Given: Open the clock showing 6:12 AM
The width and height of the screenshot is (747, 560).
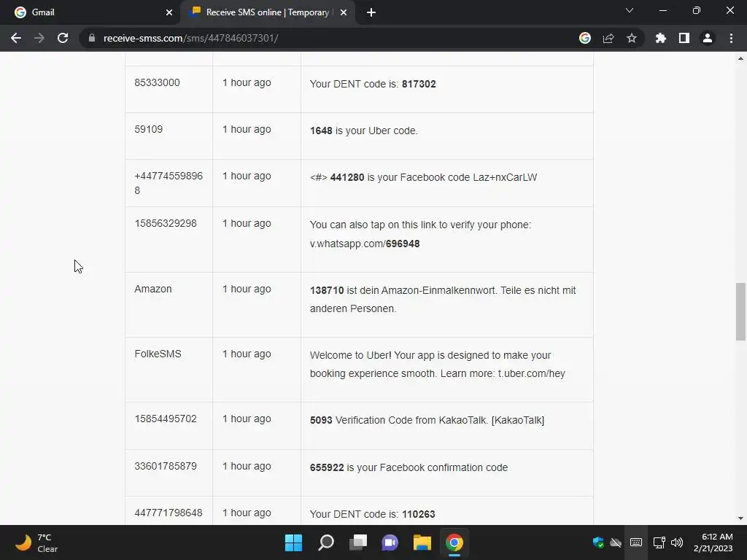Looking at the screenshot, I should coord(713,542).
